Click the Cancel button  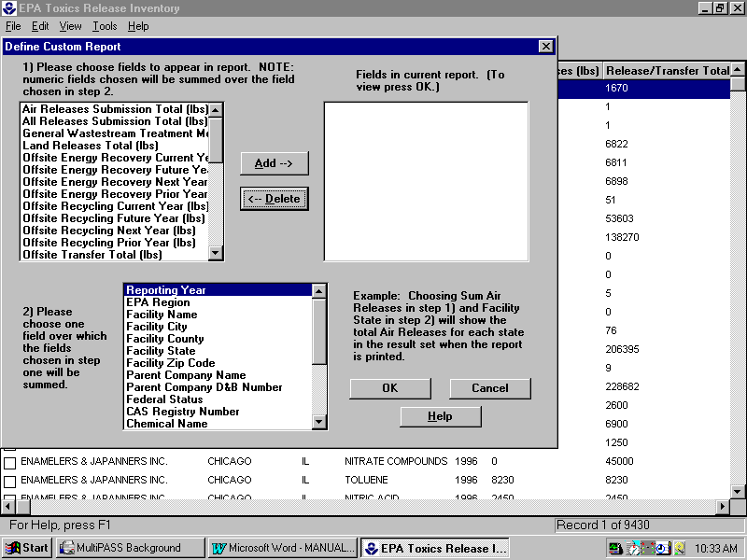[490, 388]
